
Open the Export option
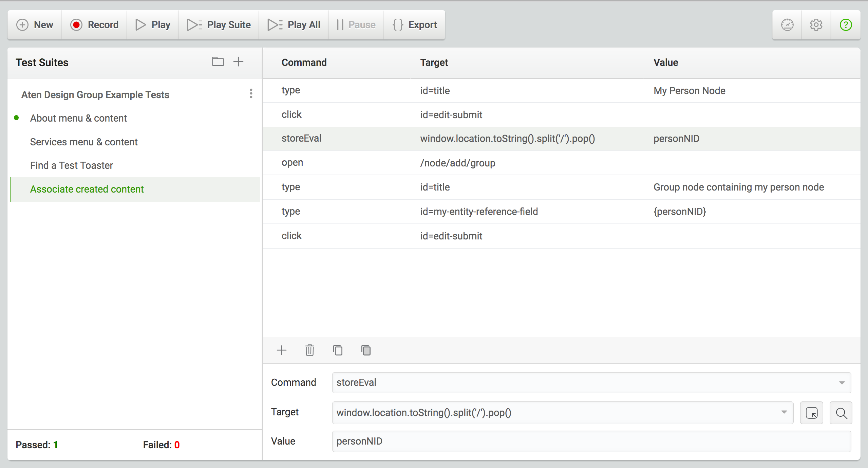[x=414, y=25]
